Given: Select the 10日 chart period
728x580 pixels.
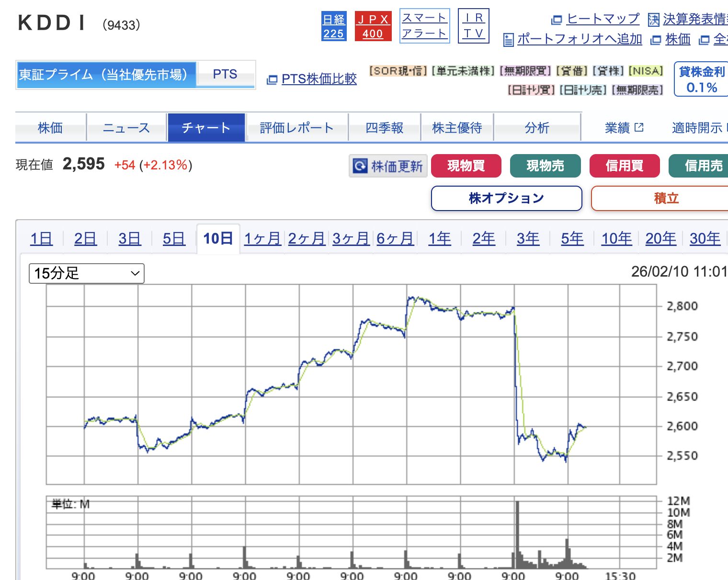Looking at the screenshot, I should pos(218,238).
